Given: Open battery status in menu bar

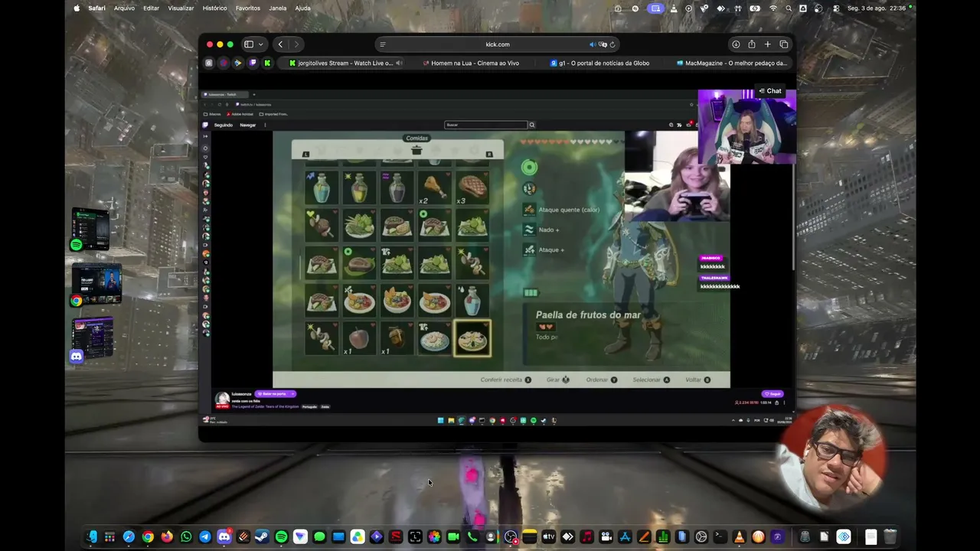Looking at the screenshot, I should click(x=756, y=8).
